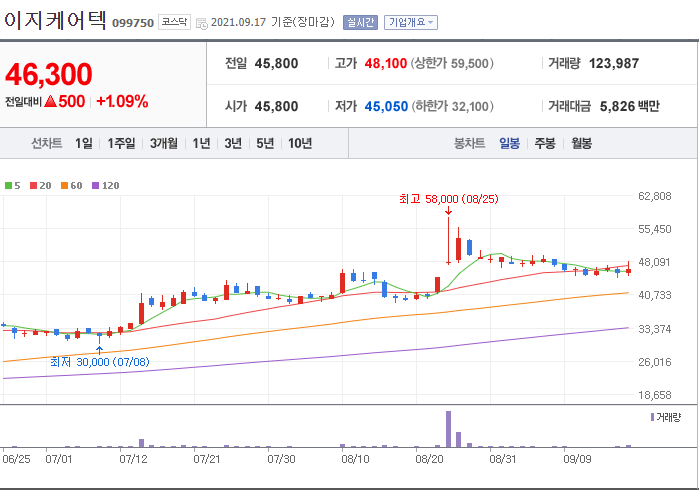Screen dimensions: 699x490
Task: Click the current price 46,300
Action: tap(49, 74)
